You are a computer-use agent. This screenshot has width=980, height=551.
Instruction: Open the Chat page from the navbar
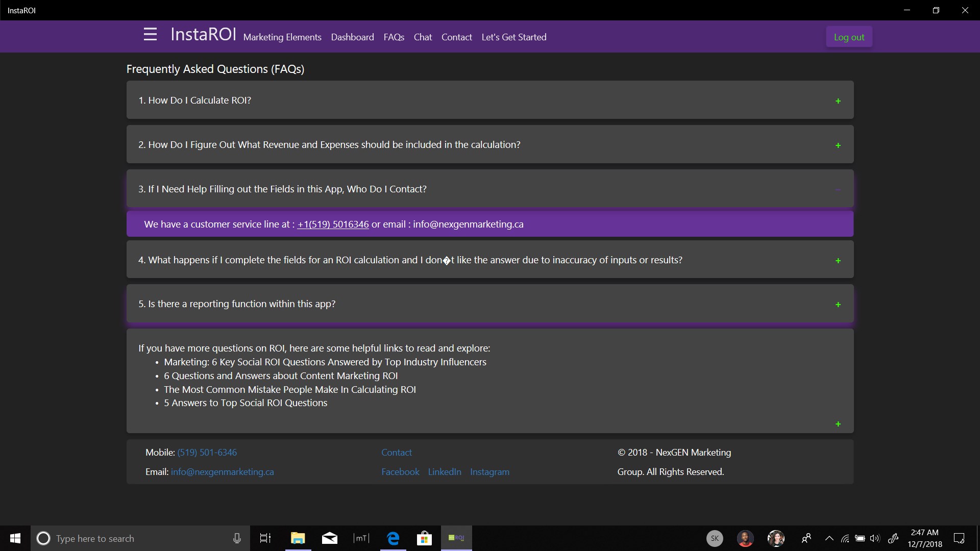point(423,37)
